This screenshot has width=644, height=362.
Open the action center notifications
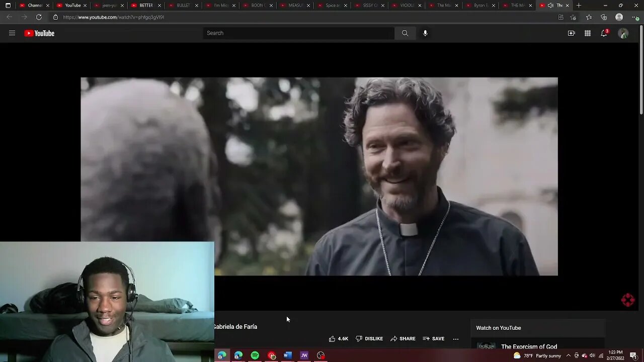coord(633,355)
